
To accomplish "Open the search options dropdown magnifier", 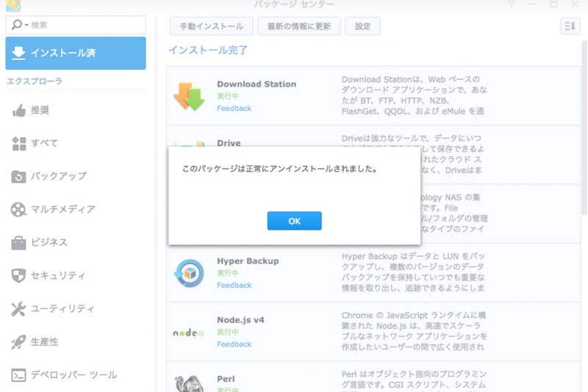I will (x=19, y=25).
